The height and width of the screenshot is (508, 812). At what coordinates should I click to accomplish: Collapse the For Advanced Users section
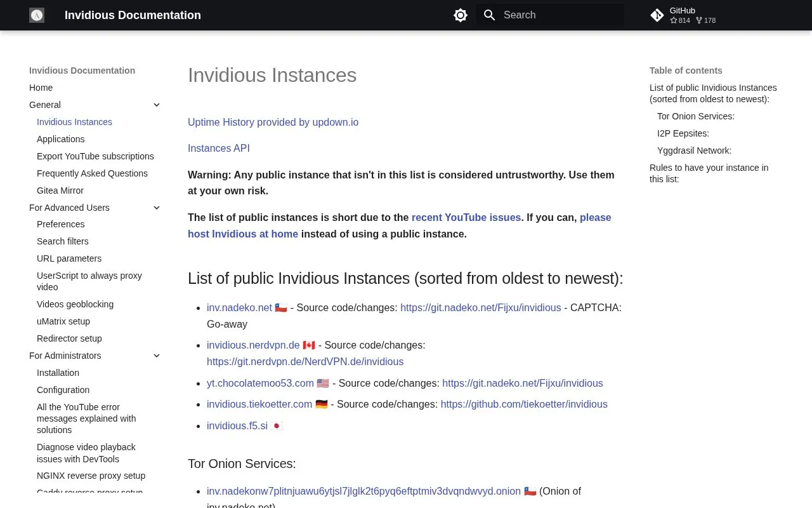(157, 208)
